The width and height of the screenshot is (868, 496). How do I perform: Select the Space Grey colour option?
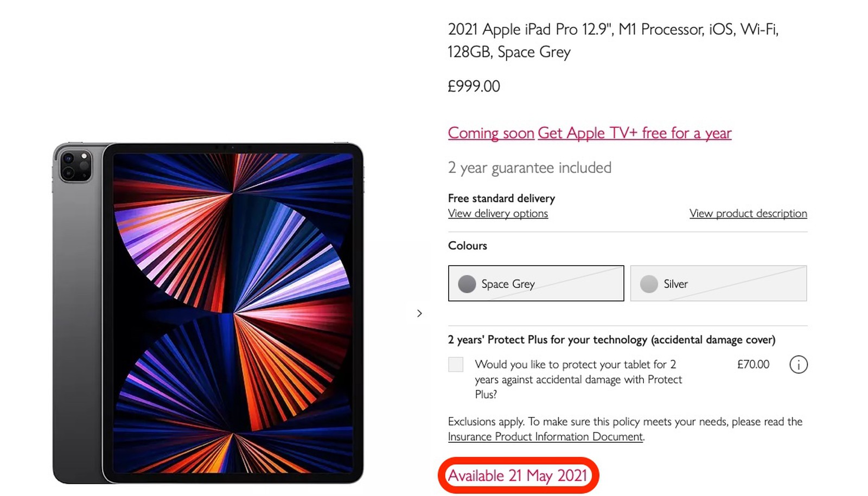[536, 284]
